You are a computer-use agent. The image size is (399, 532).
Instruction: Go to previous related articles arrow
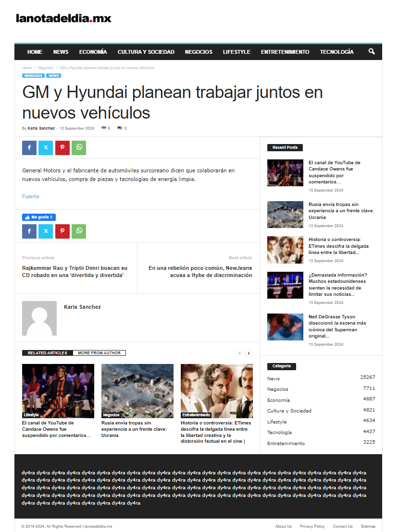[x=240, y=353]
